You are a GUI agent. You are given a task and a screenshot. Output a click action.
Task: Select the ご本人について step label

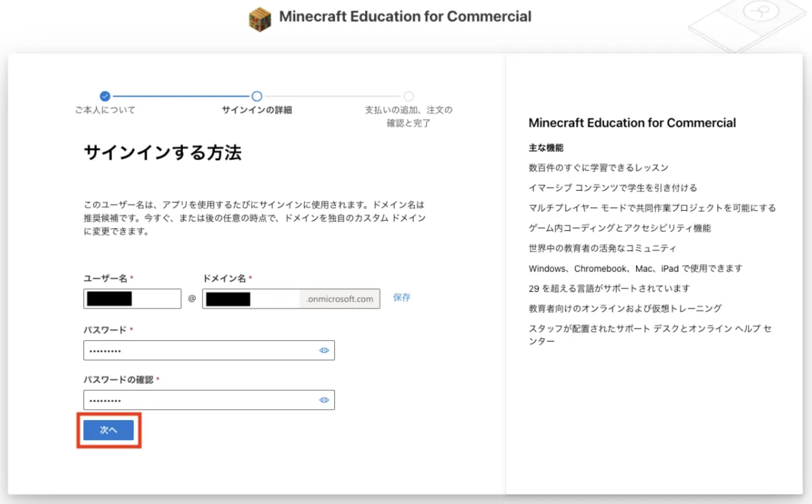pos(105,110)
